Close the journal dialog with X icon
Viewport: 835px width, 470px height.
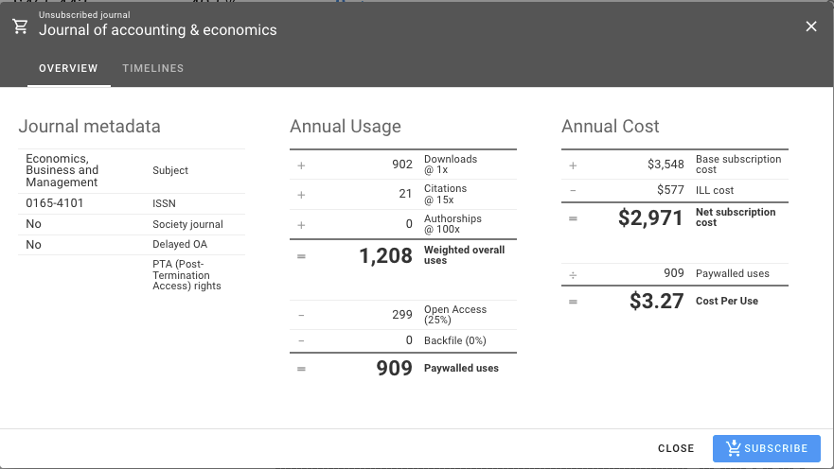tap(811, 26)
